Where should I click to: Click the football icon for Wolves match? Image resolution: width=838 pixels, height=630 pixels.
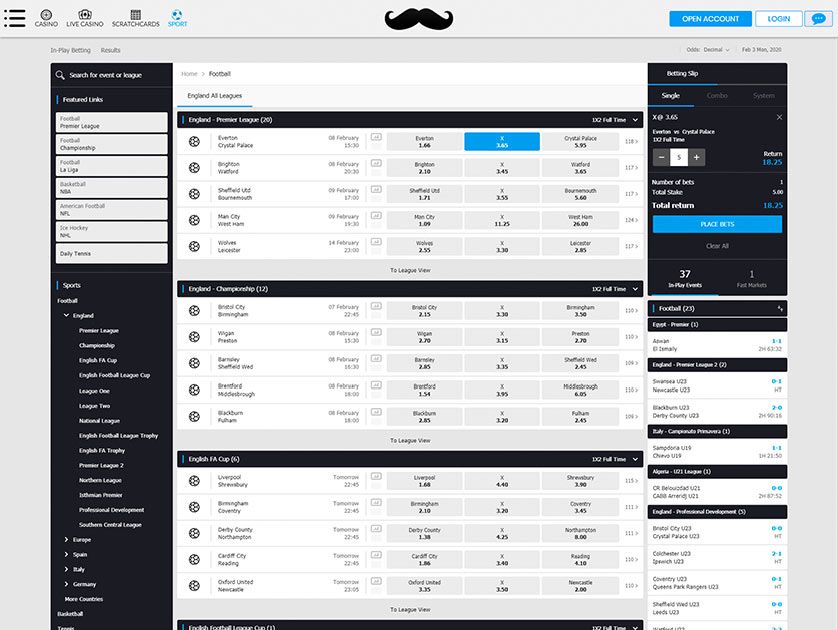pyautogui.click(x=195, y=246)
